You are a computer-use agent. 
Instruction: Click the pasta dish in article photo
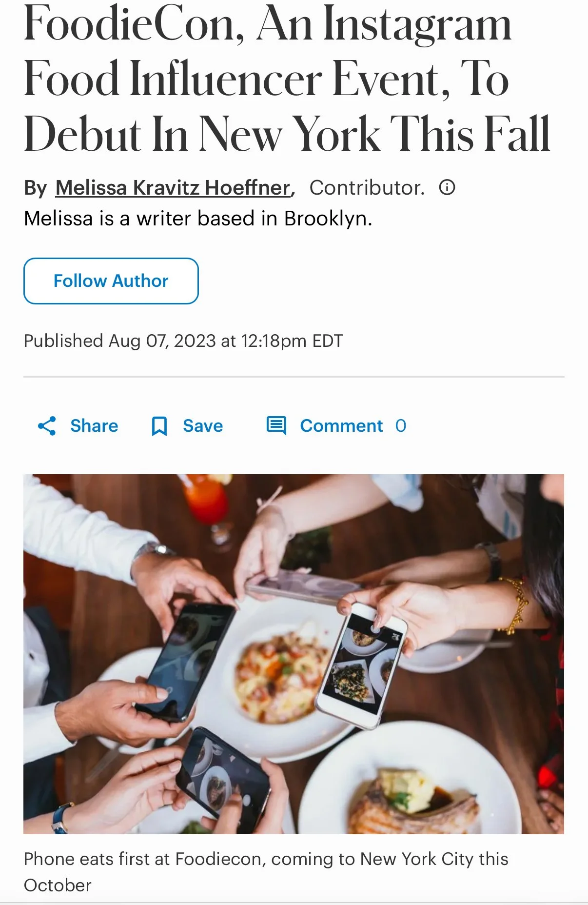(278, 668)
